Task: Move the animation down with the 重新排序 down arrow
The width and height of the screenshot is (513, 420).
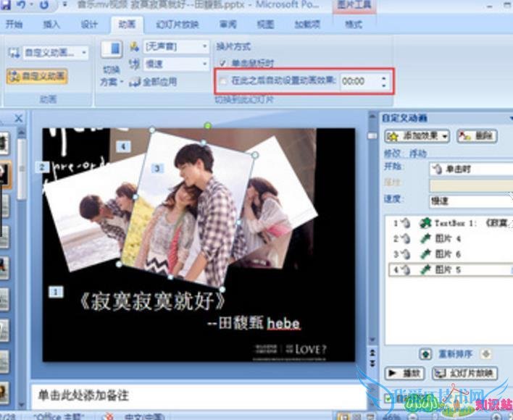Action: point(486,354)
